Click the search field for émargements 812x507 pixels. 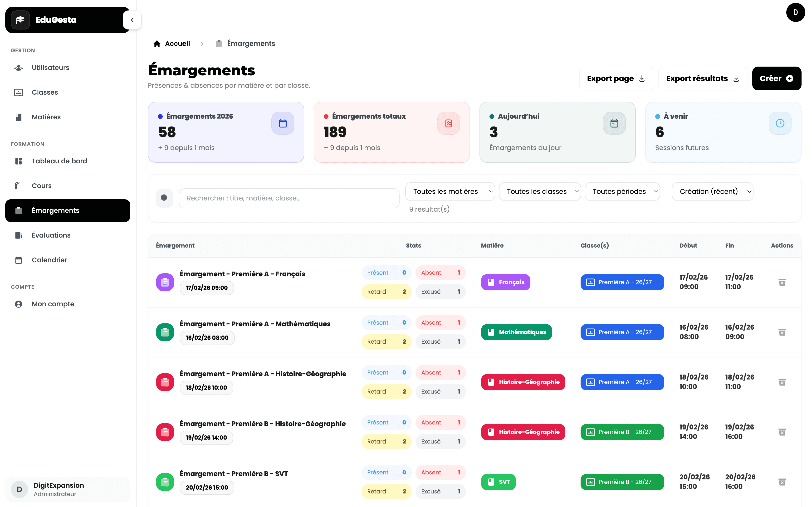tap(289, 198)
